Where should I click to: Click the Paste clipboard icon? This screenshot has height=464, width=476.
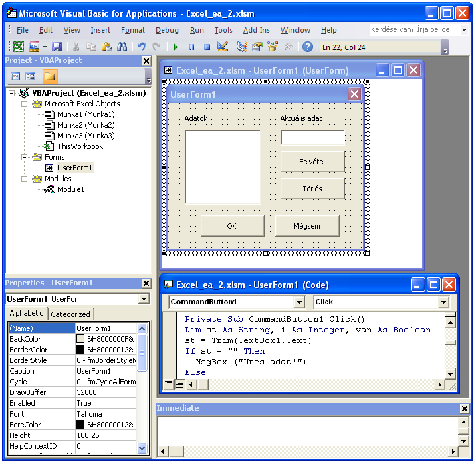tap(106, 47)
